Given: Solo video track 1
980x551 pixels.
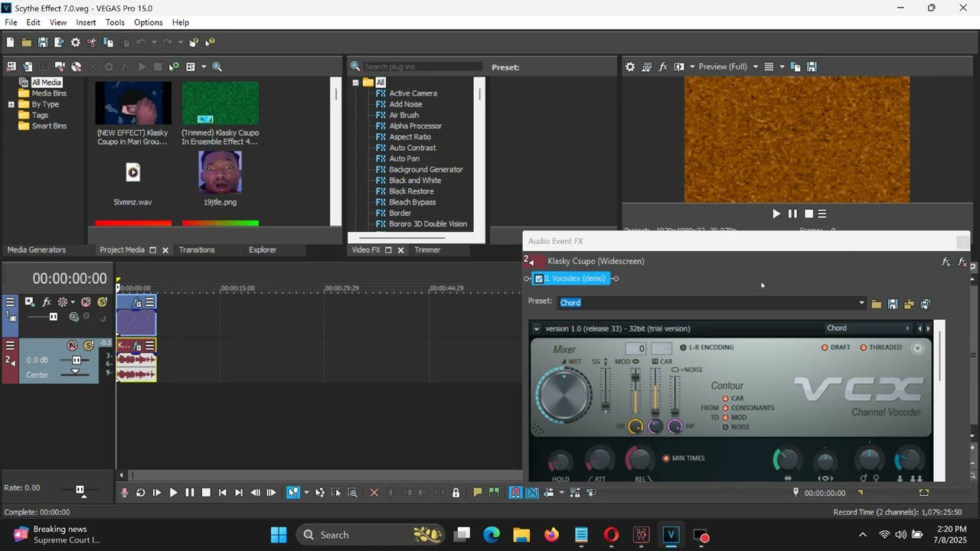Looking at the screenshot, I should tap(102, 302).
